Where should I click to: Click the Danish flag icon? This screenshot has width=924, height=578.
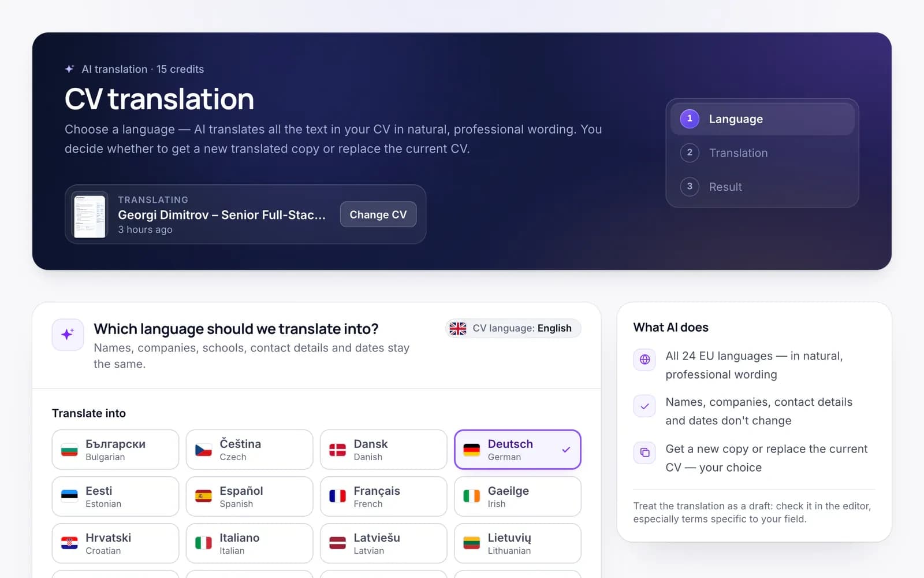337,450
